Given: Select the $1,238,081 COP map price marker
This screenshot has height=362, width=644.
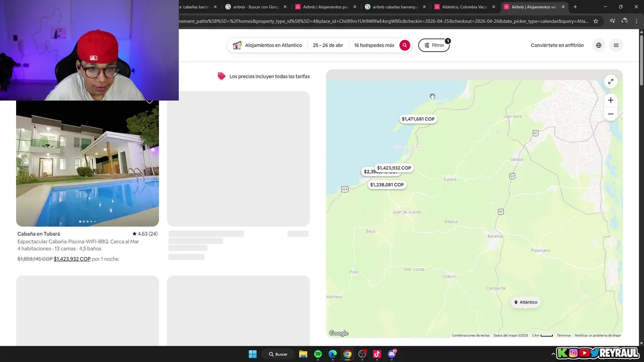Looking at the screenshot, I should point(387,185).
